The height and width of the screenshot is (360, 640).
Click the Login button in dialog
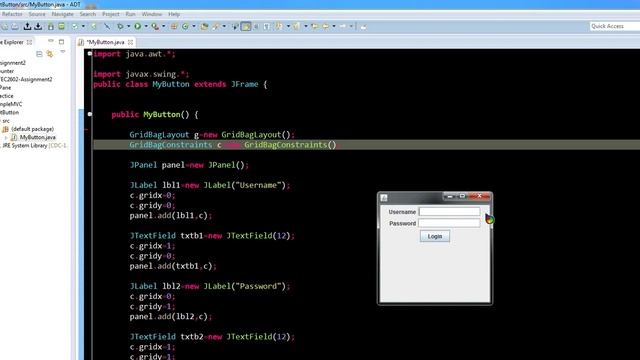[435, 236]
